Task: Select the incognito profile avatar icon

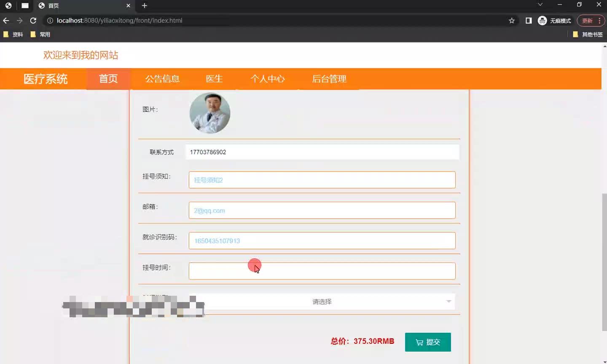Action: pos(542,20)
